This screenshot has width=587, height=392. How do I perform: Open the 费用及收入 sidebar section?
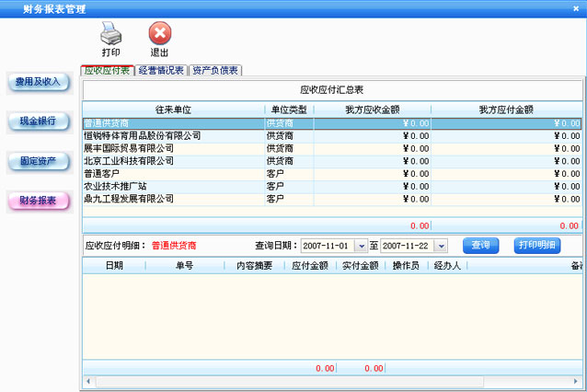[x=39, y=82]
